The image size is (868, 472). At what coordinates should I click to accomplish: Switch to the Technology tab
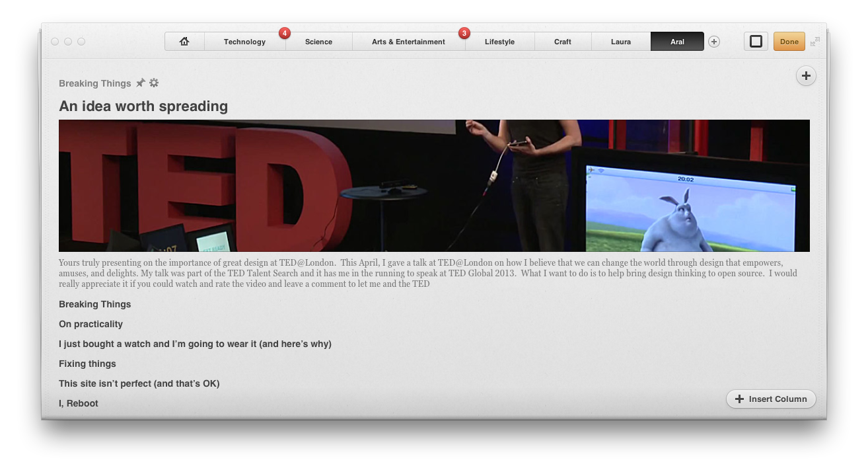pos(244,42)
